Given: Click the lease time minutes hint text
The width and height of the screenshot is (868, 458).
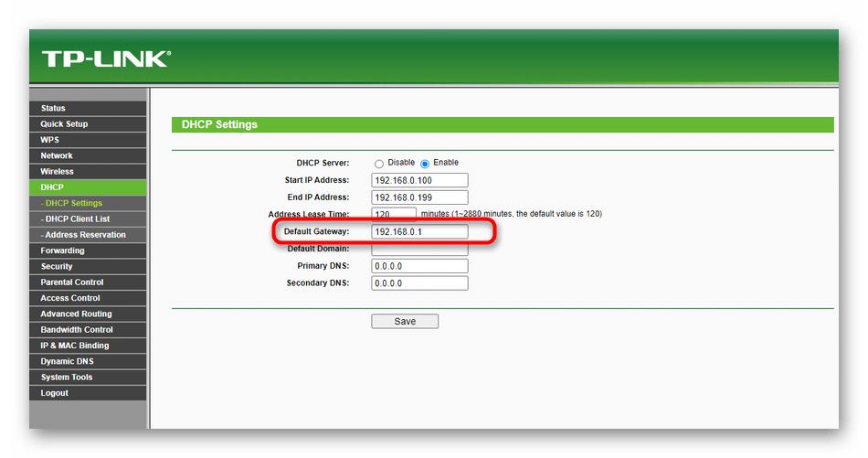Looking at the screenshot, I should [x=512, y=214].
